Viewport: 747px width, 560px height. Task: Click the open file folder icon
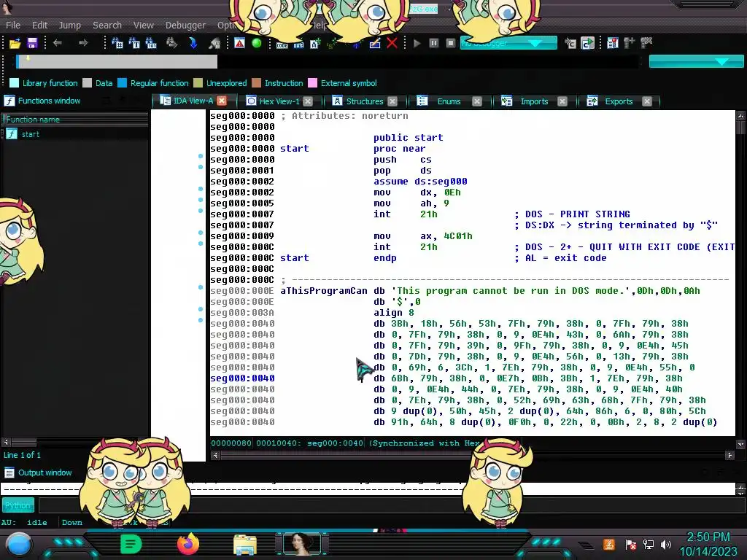pyautogui.click(x=15, y=43)
